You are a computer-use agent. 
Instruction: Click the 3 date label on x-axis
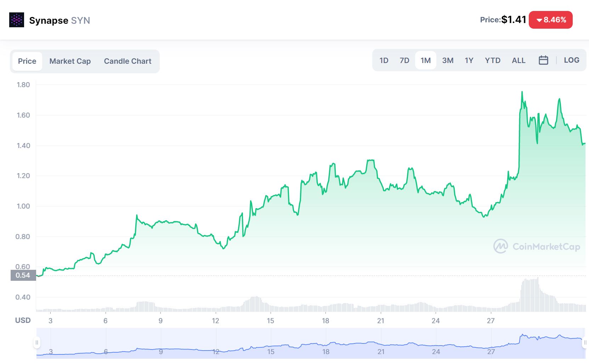tap(50, 321)
